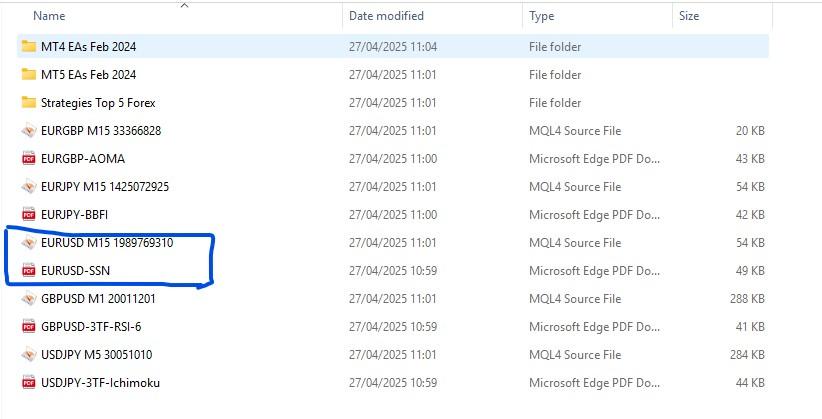Select the EURUSD M15 1989769310 MQL4 icon

pos(28,243)
